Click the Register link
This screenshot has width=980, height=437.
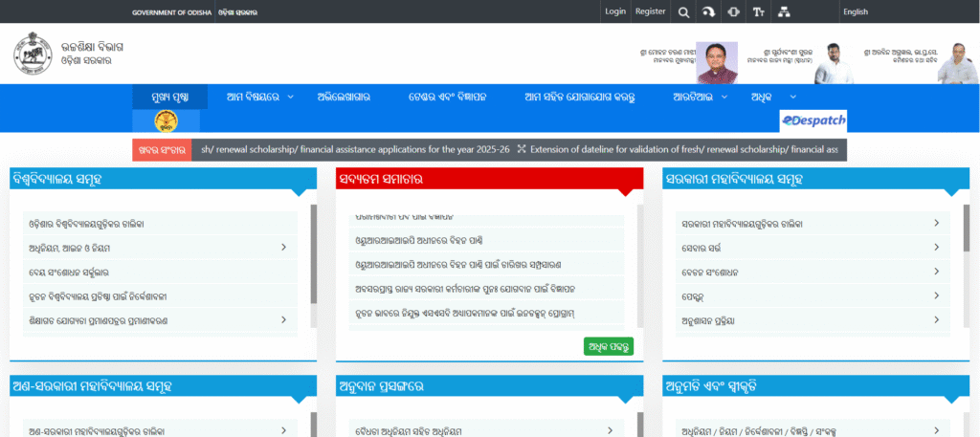point(650,11)
